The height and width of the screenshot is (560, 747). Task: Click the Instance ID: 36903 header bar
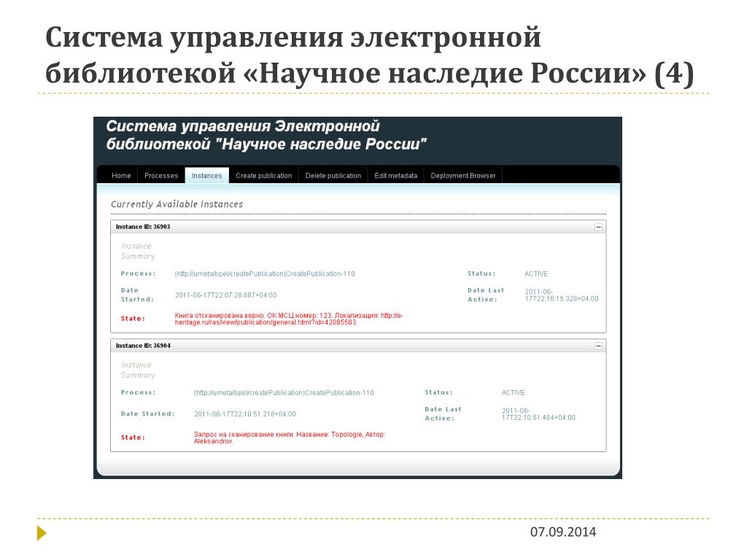[350, 227]
